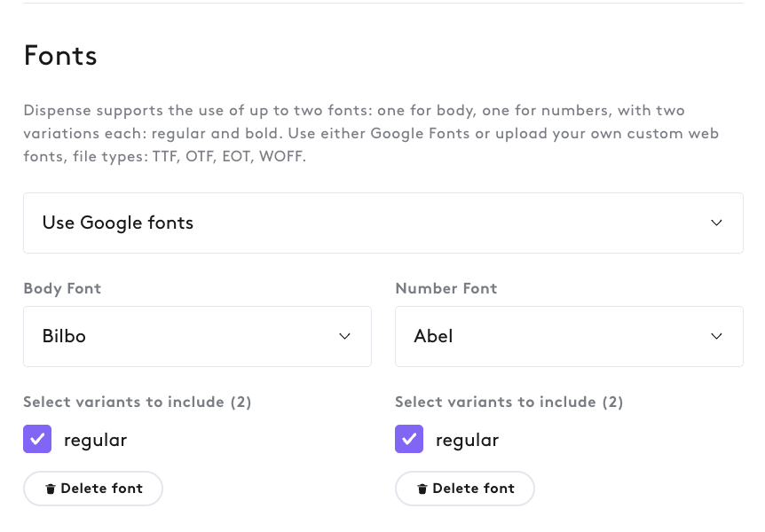Click 'Select variants to include (2)' under Bilbo

[137, 403]
